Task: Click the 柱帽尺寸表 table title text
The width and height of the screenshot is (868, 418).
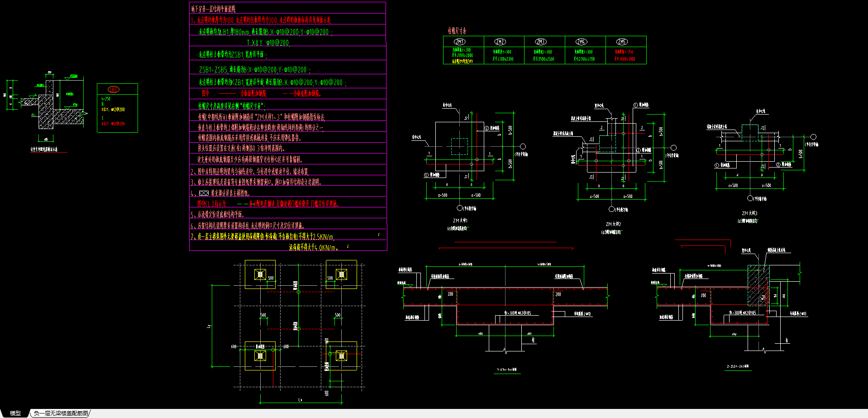Action: 457,31
